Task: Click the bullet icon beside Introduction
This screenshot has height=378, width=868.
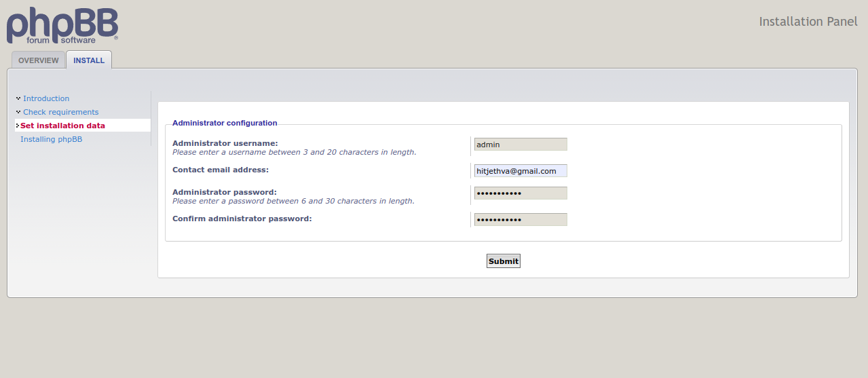Action: pyautogui.click(x=18, y=98)
